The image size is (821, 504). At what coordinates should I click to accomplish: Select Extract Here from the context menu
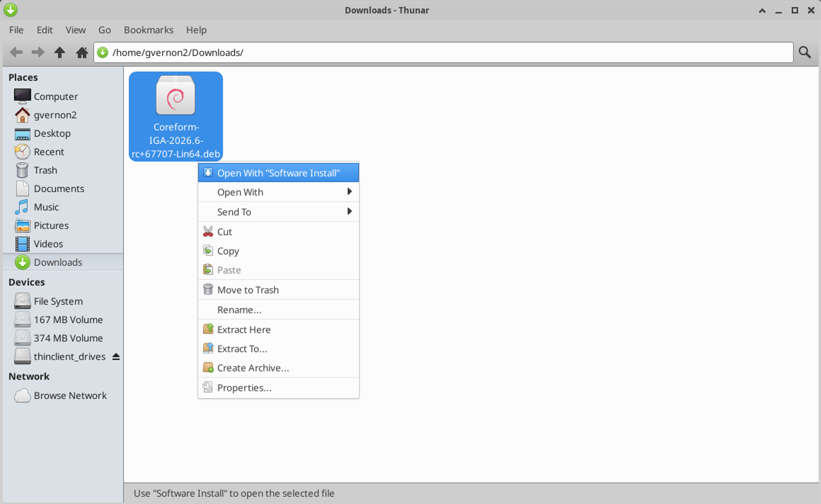[279, 330]
